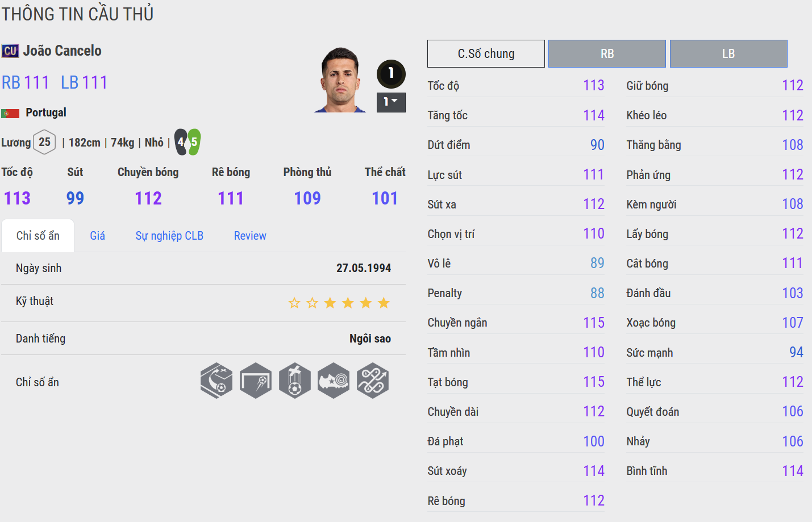This screenshot has height=522, width=812.
Task: Click the Portugal flag icon
Action: pos(10,113)
